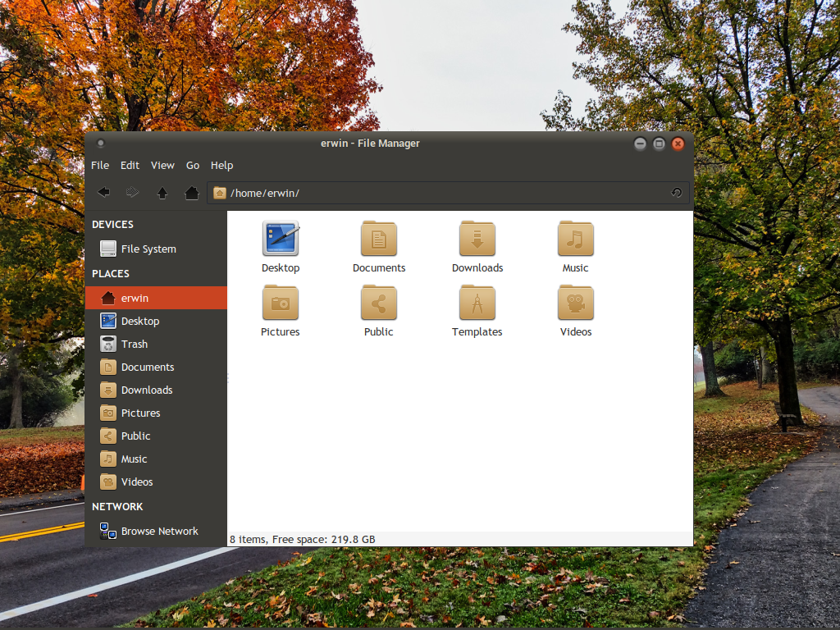
Task: Open Trash in sidebar
Action: tap(156, 344)
